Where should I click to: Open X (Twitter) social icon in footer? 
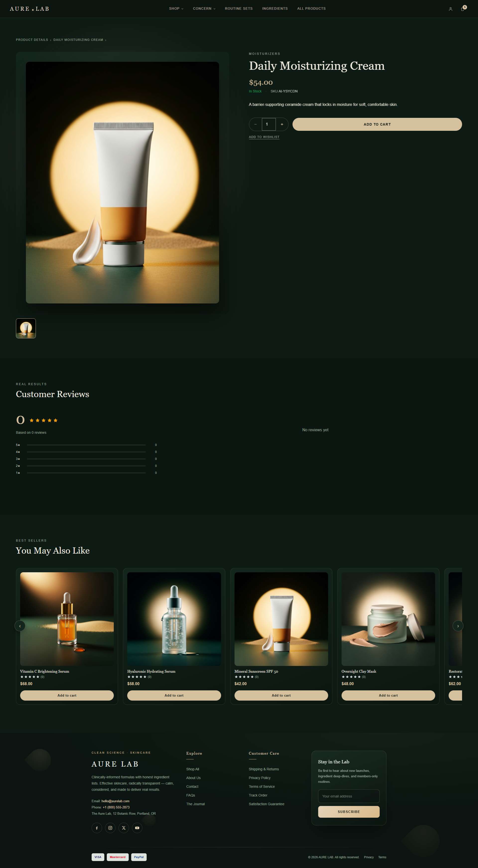124,828
